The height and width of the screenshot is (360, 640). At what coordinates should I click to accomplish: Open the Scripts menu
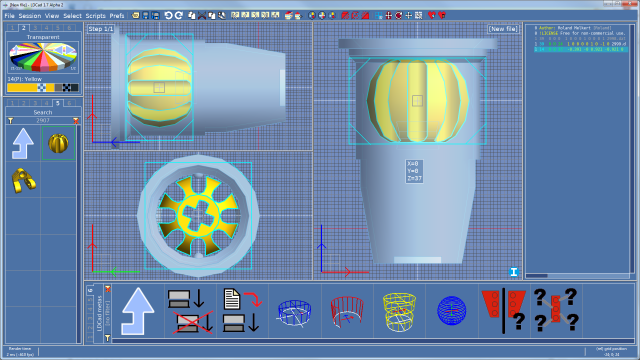pos(96,16)
